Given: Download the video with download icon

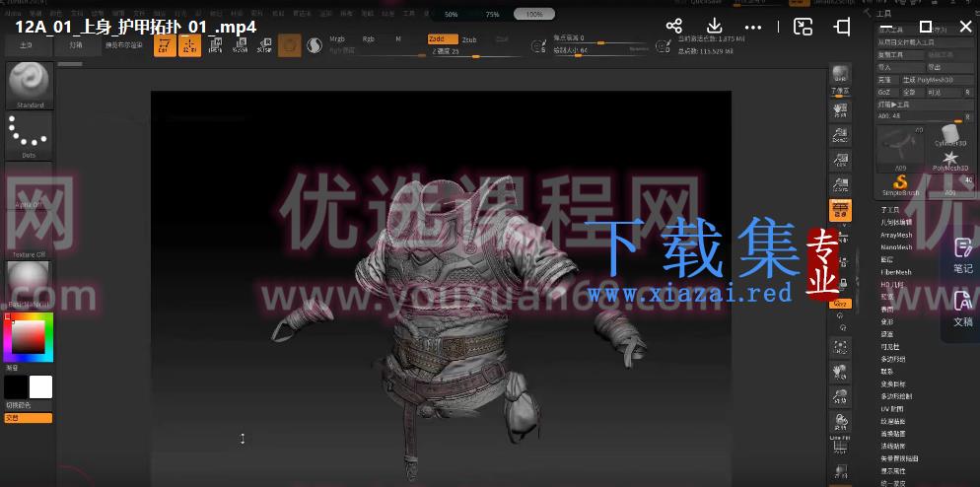Looking at the screenshot, I should pos(714,27).
